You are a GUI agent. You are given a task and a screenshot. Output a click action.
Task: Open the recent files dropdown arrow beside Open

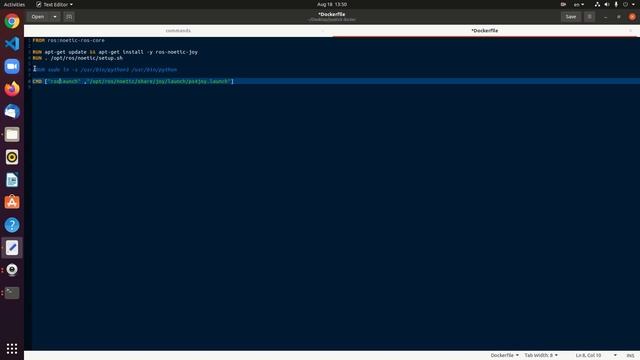point(55,17)
